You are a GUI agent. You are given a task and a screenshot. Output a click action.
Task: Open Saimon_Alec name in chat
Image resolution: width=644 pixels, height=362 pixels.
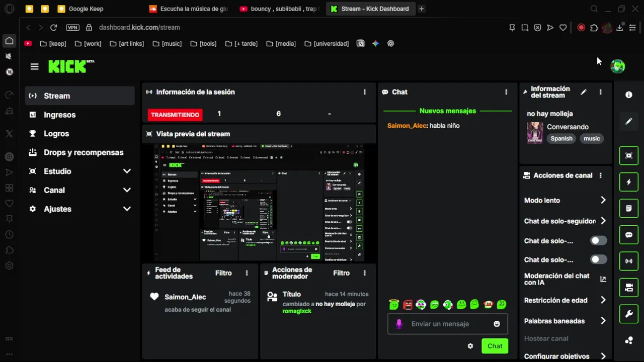point(407,126)
